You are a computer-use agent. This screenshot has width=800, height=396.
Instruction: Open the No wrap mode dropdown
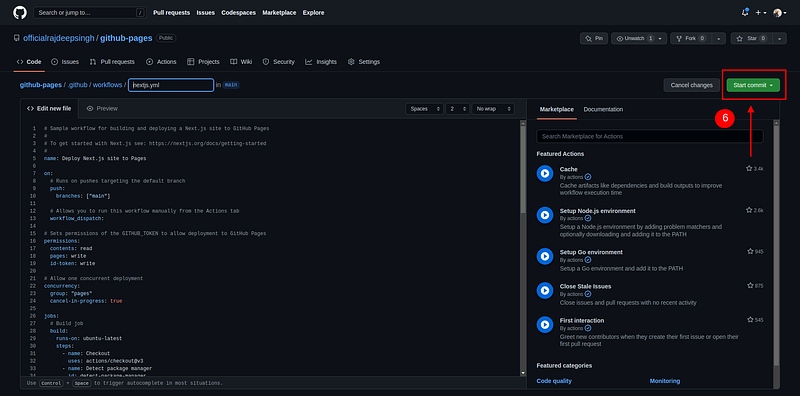pos(493,109)
